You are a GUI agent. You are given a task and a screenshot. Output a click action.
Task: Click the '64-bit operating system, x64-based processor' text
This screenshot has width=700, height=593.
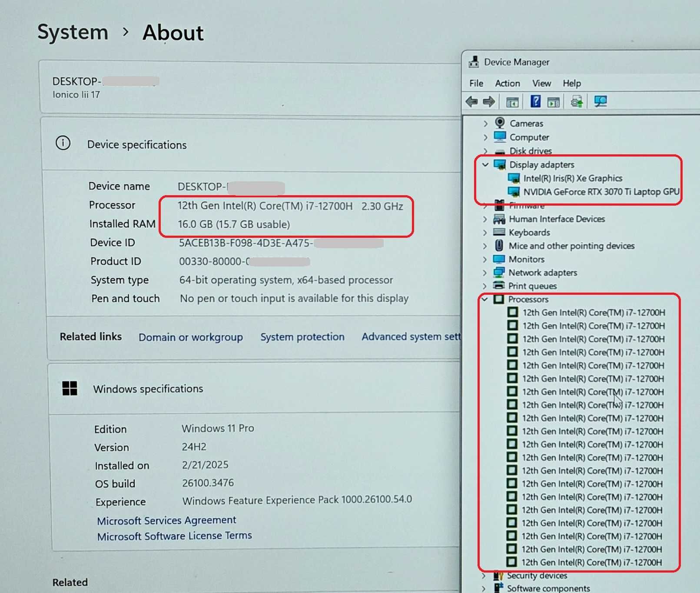[286, 280]
